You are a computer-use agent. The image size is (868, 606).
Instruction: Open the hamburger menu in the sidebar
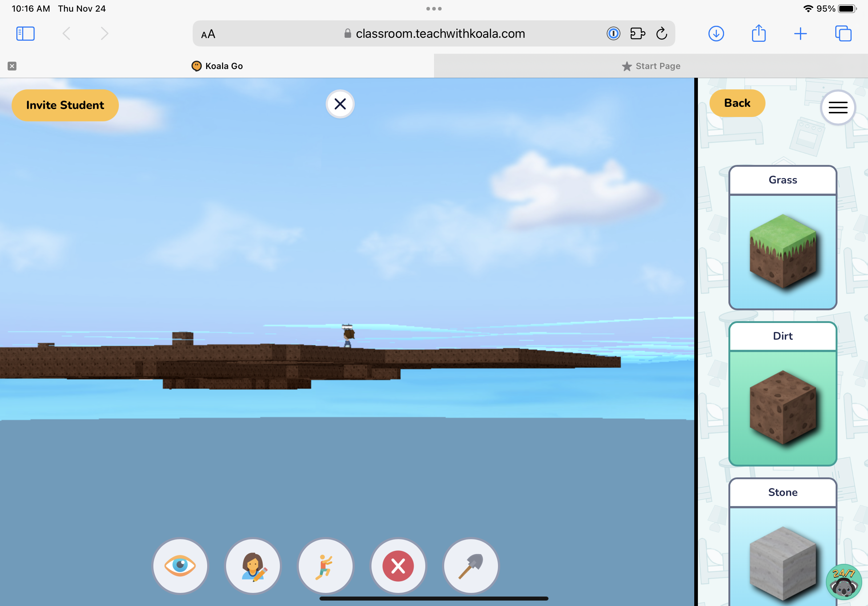(838, 107)
